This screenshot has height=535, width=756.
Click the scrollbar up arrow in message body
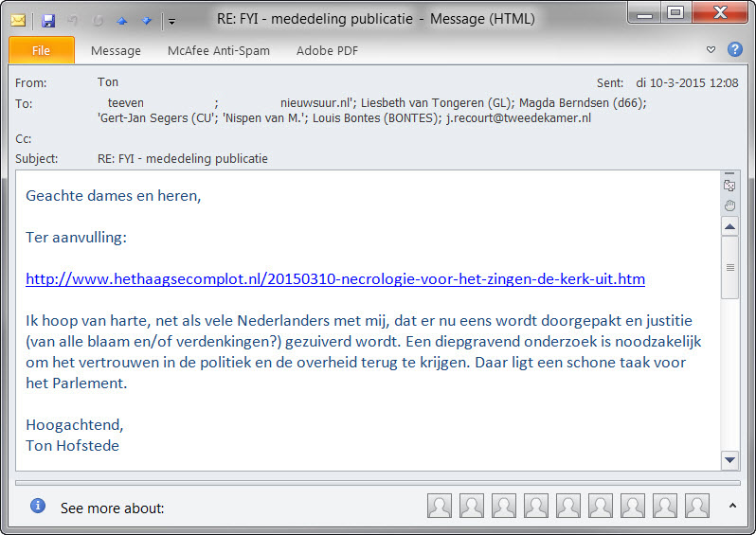click(730, 226)
